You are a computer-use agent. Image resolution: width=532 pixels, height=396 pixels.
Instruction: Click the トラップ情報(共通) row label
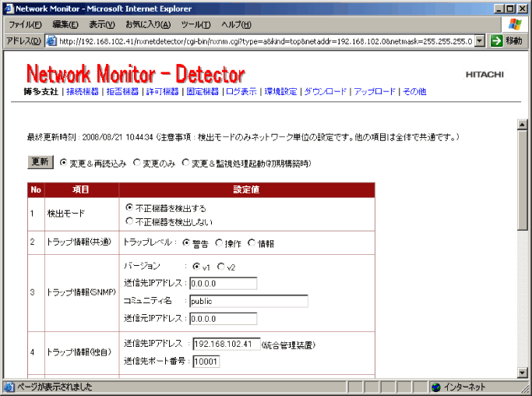(79, 242)
